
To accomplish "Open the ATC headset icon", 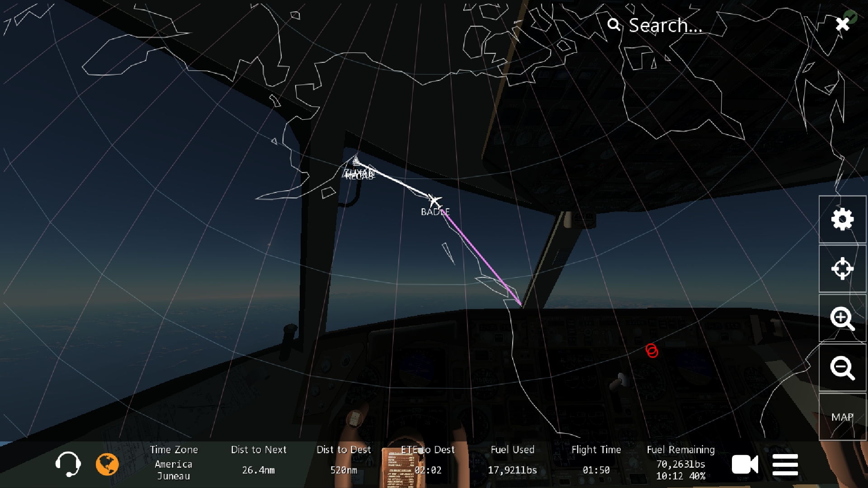I will [68, 464].
